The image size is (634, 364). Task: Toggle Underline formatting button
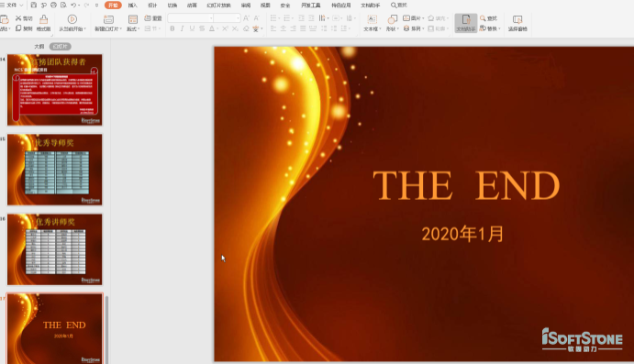click(x=192, y=28)
